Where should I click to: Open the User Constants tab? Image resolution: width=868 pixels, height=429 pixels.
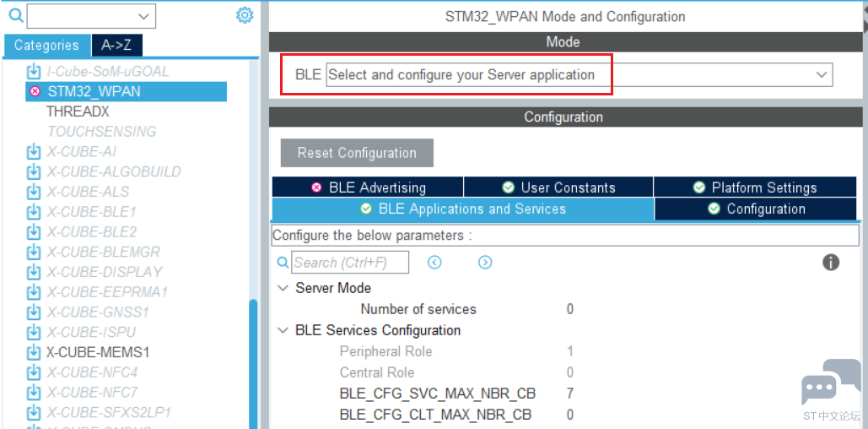pos(558,187)
